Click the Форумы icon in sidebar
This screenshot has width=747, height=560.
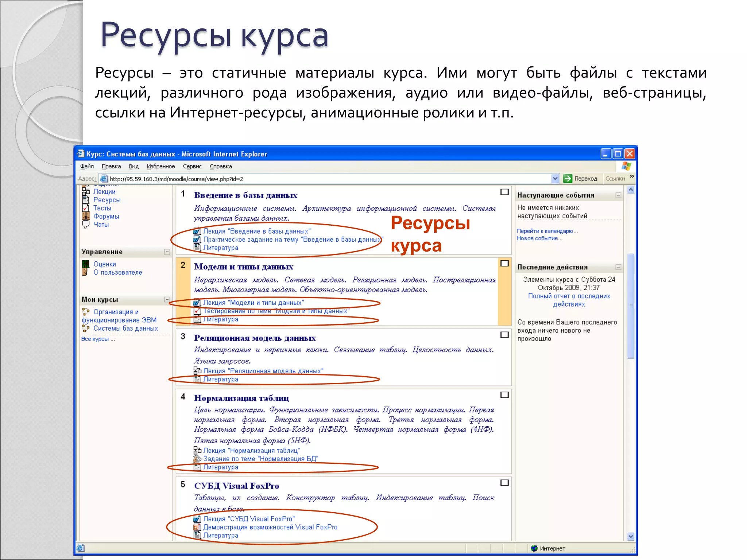click(86, 216)
